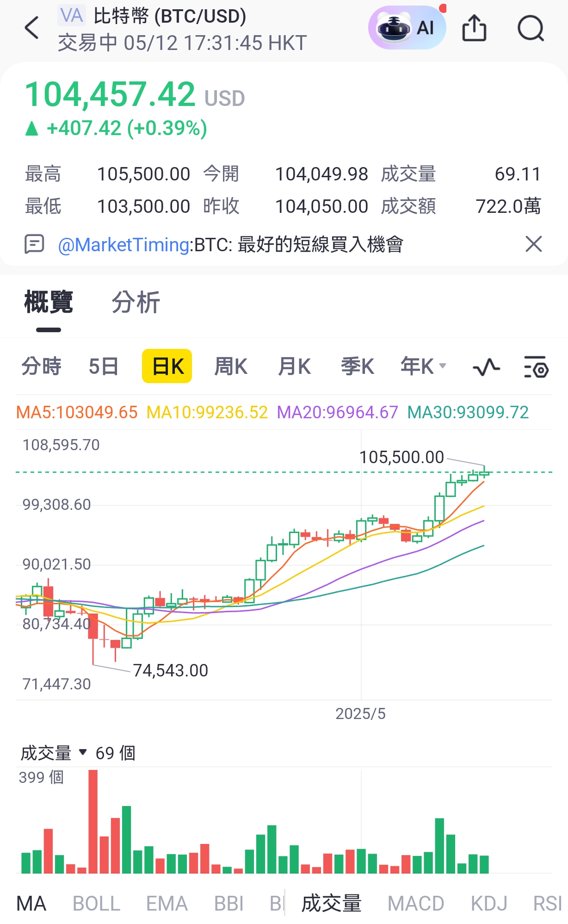The height and width of the screenshot is (924, 568).
Task: Select the 周K chart period
Action: pos(231,366)
